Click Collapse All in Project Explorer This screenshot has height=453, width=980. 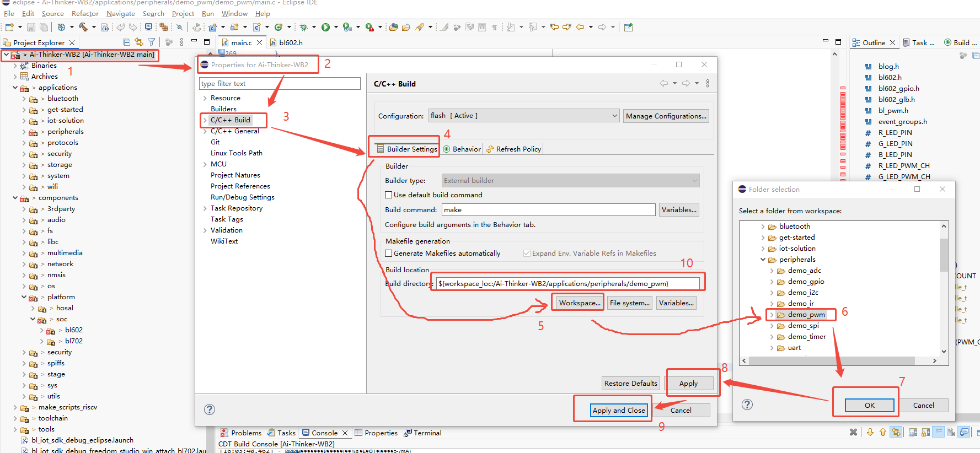coord(126,42)
